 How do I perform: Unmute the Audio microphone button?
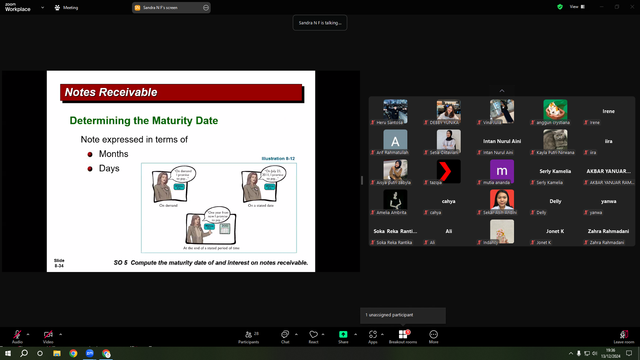tap(17, 336)
